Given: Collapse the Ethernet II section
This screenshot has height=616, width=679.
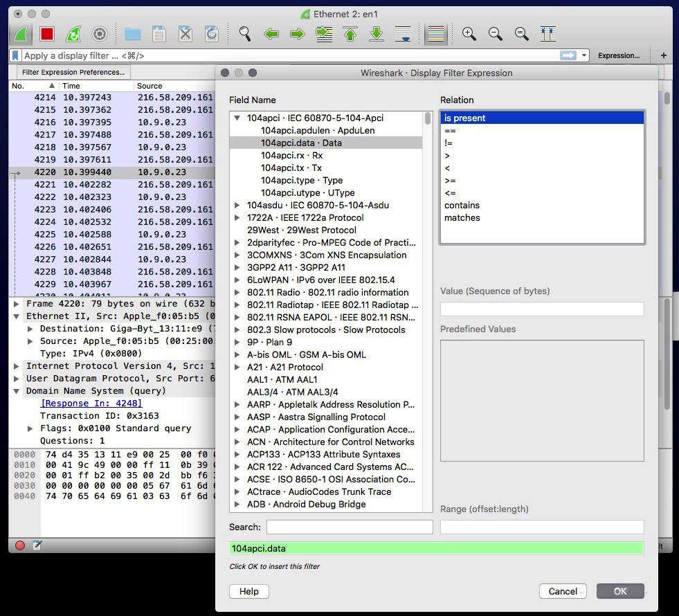Looking at the screenshot, I should [16, 316].
